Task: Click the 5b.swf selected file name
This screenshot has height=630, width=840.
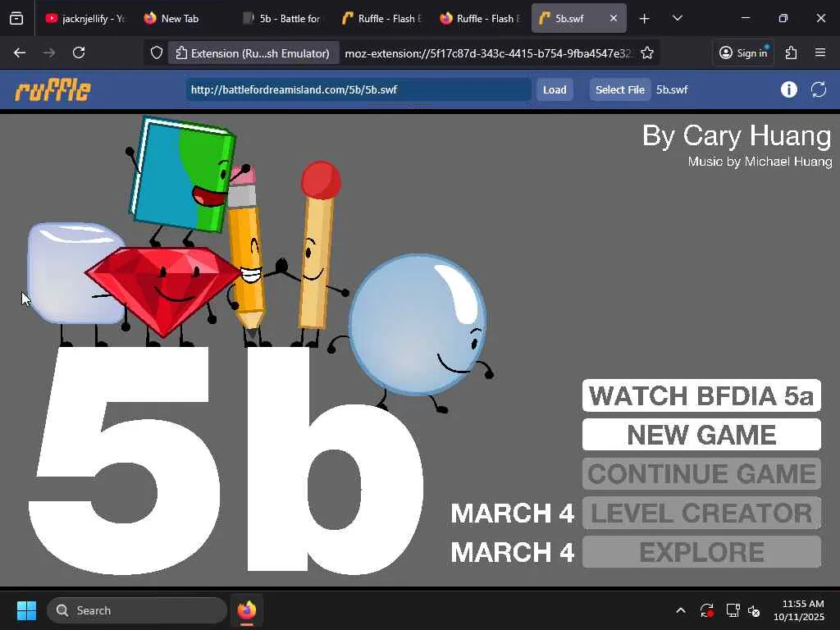Action: pos(672,89)
